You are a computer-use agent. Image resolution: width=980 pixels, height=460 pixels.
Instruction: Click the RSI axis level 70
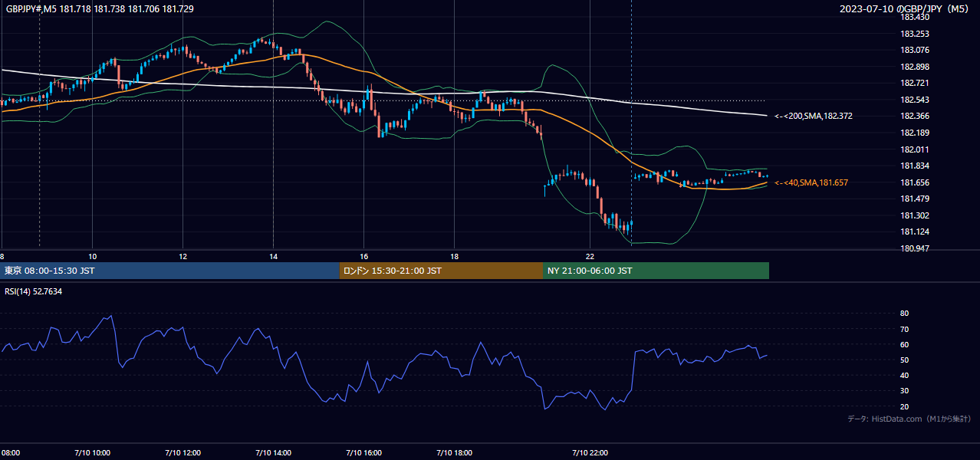pos(905,329)
